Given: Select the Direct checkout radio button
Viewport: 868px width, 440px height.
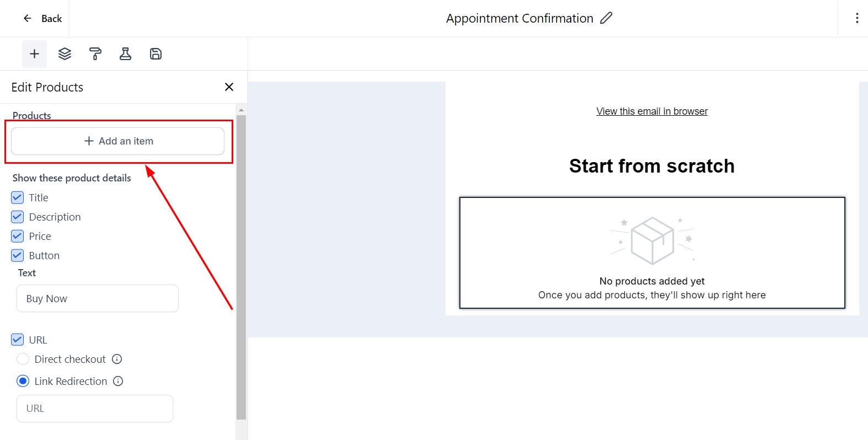Looking at the screenshot, I should (23, 359).
